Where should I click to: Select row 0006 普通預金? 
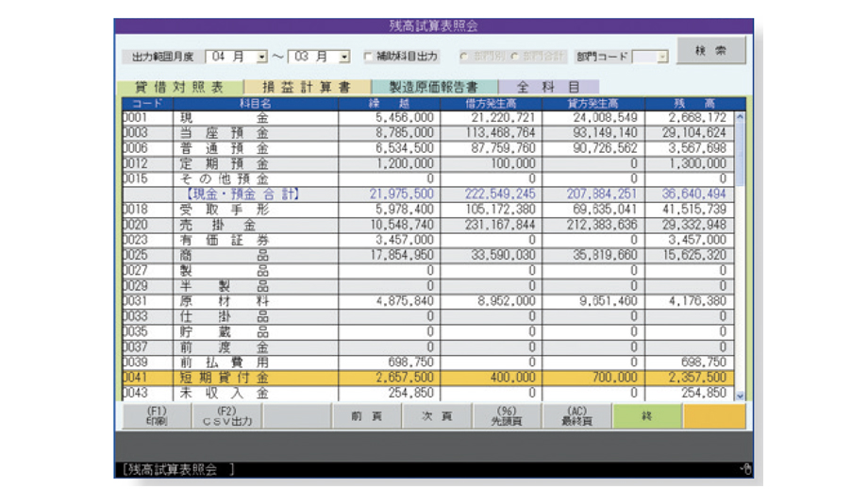pyautogui.click(x=428, y=148)
